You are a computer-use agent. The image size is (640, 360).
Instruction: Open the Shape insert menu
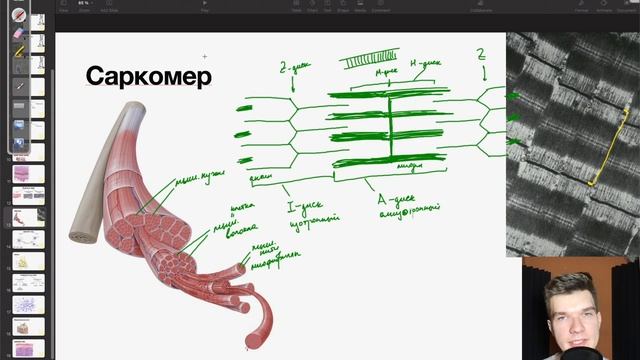[343, 6]
